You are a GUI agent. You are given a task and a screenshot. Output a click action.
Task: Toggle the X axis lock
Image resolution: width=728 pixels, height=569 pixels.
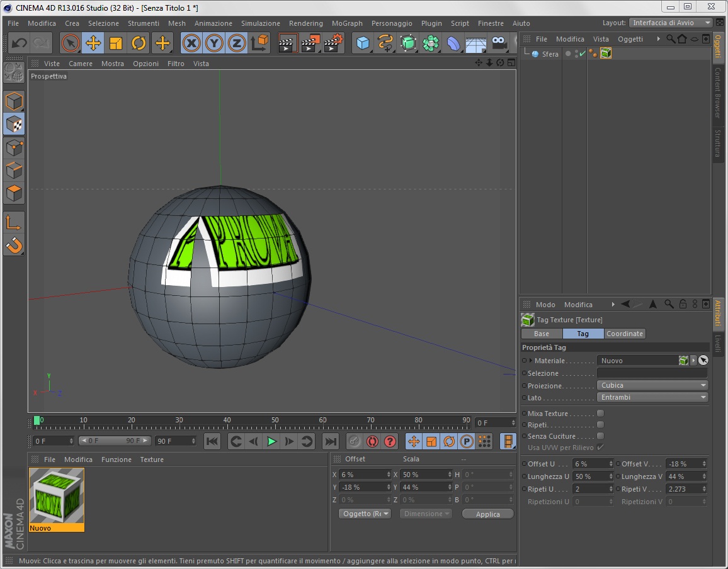191,43
